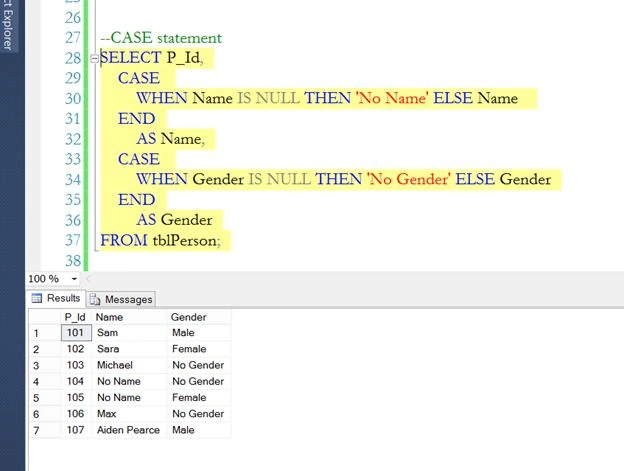Switch to the Results tab

tap(56, 298)
